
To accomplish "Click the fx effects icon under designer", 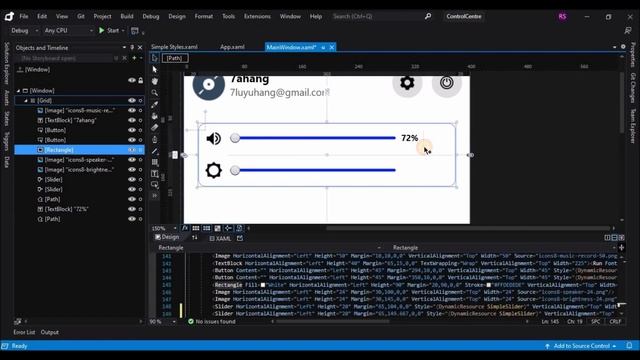I will [185, 228].
